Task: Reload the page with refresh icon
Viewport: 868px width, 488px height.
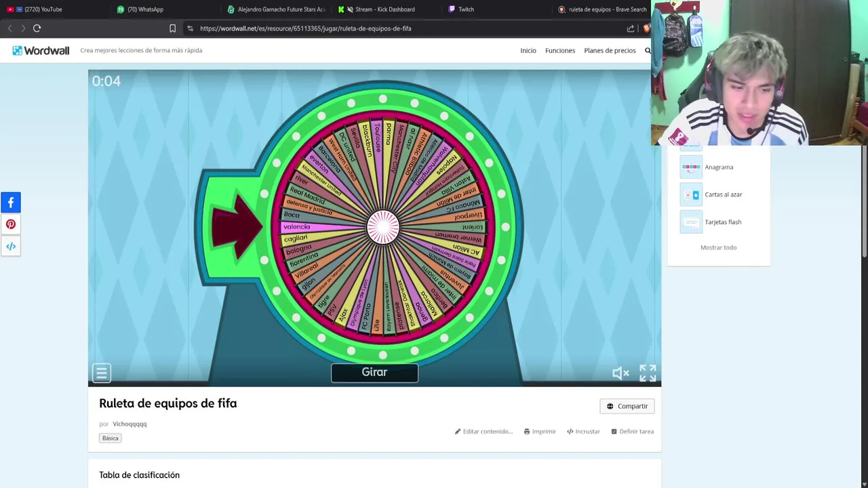Action: 37,28
